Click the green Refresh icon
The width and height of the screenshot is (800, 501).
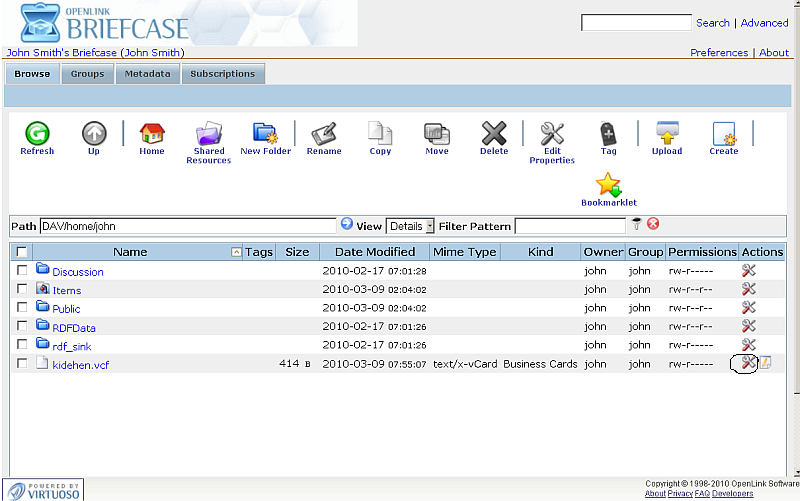click(37, 134)
